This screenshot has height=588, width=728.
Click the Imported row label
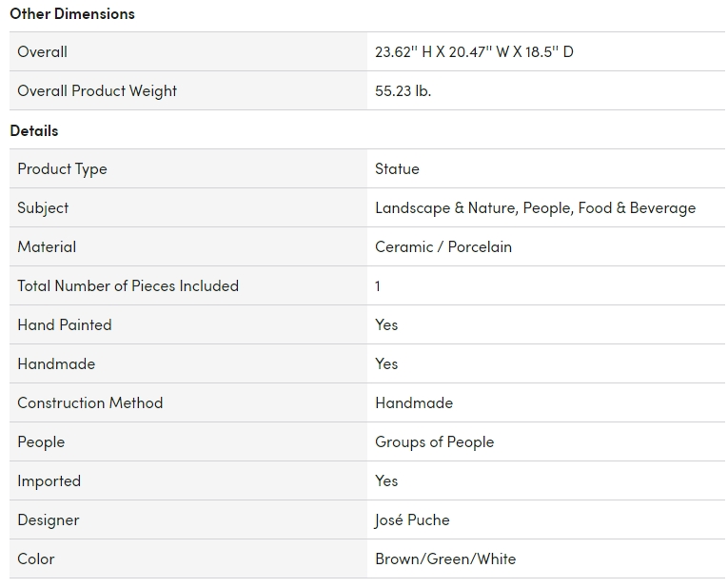[x=49, y=480]
